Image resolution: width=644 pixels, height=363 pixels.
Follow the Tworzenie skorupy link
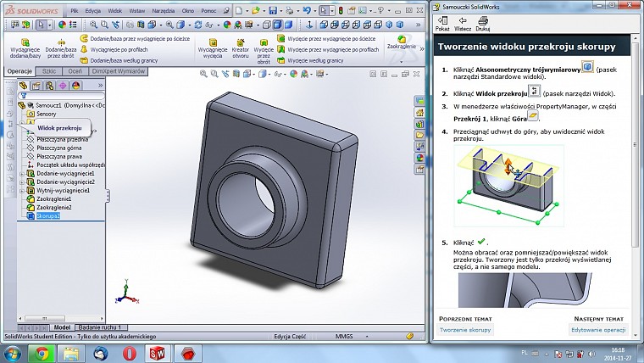[465, 330]
